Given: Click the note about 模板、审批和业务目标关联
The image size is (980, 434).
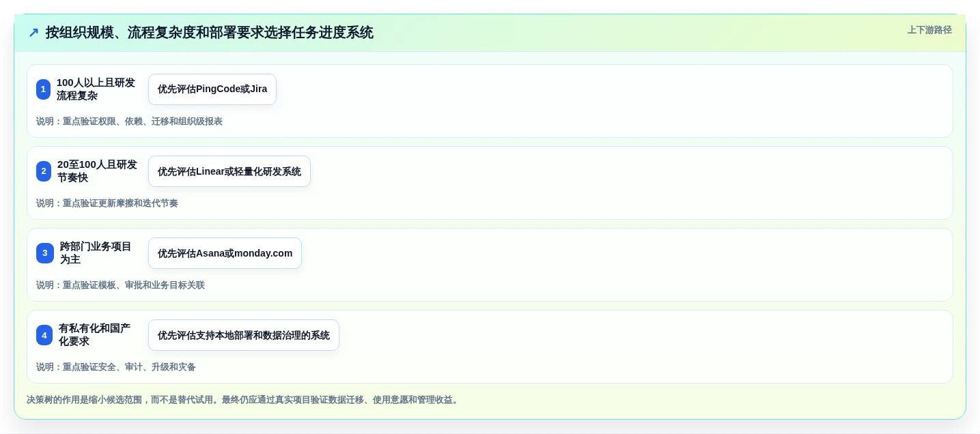Looking at the screenshot, I should coord(120,285).
